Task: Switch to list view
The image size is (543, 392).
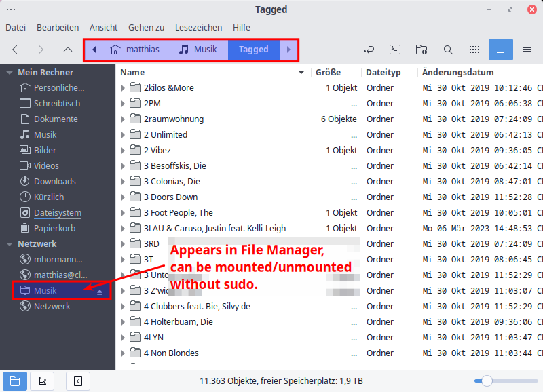Action: click(x=501, y=50)
